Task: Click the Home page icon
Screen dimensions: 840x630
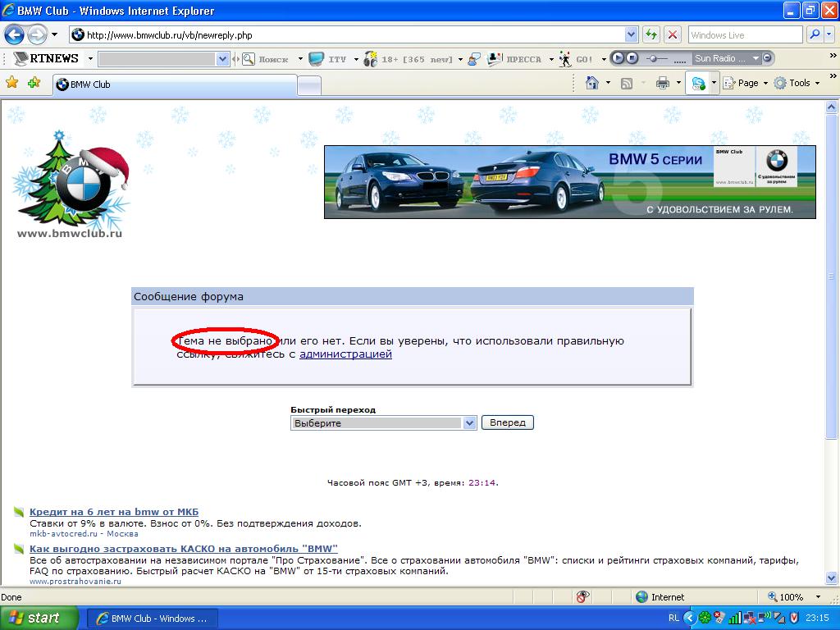Action: [592, 83]
